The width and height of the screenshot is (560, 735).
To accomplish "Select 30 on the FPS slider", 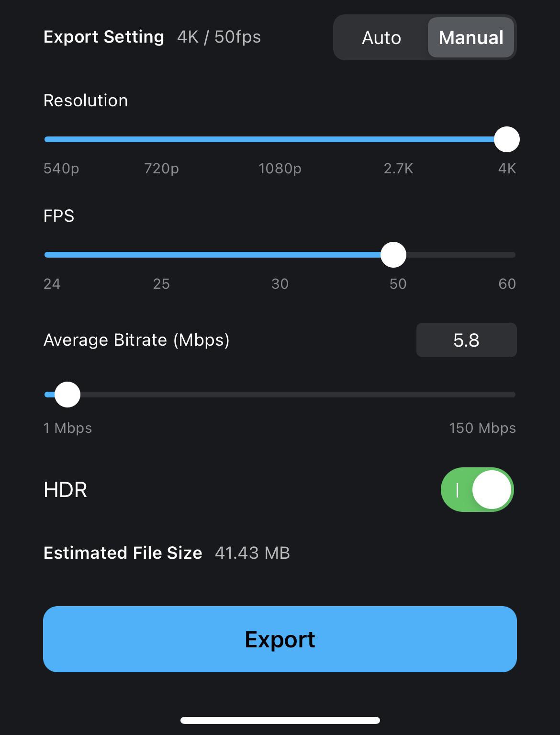I will [280, 255].
